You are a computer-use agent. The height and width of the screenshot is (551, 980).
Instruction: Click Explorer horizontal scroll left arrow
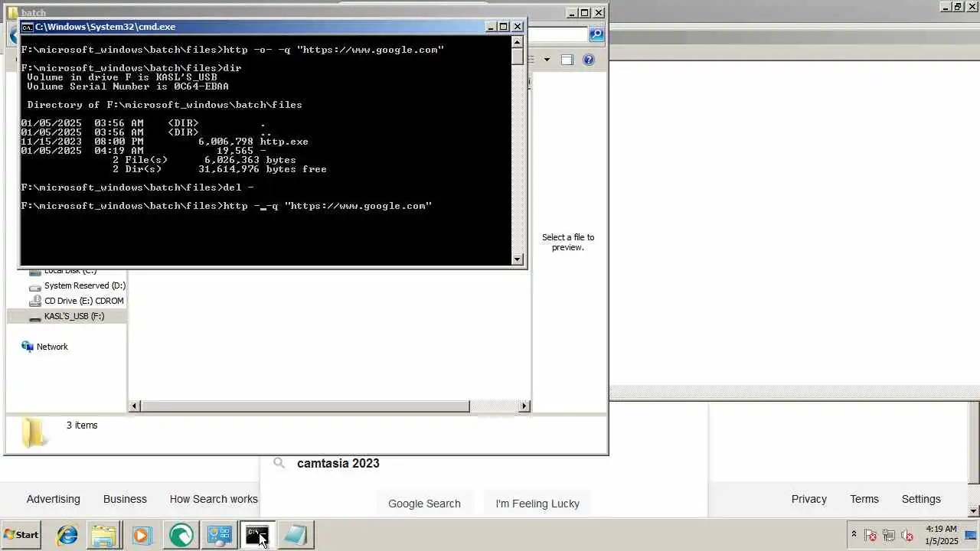(135, 406)
